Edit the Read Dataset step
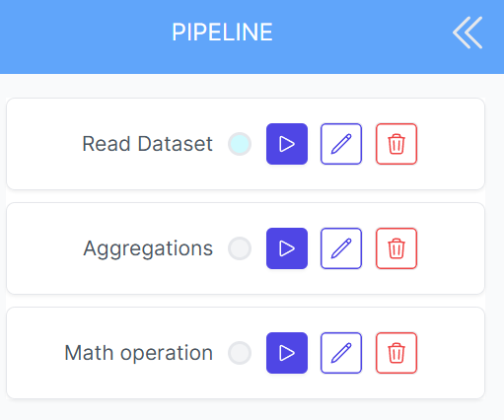Viewport: 504px width, 420px height. point(341,144)
